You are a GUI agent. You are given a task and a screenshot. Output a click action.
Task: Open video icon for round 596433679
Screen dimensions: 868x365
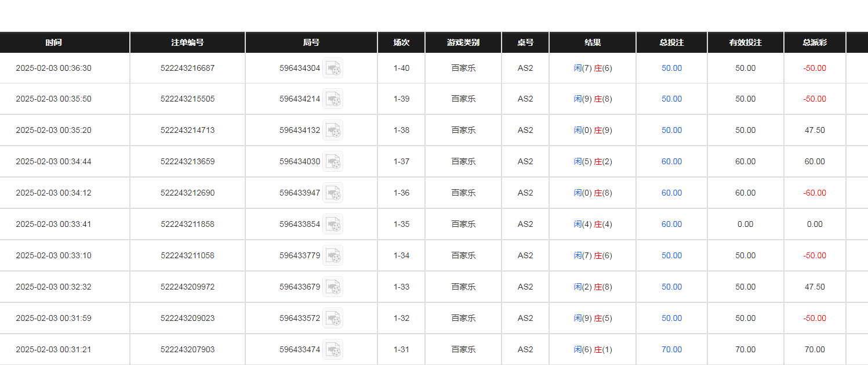click(333, 287)
